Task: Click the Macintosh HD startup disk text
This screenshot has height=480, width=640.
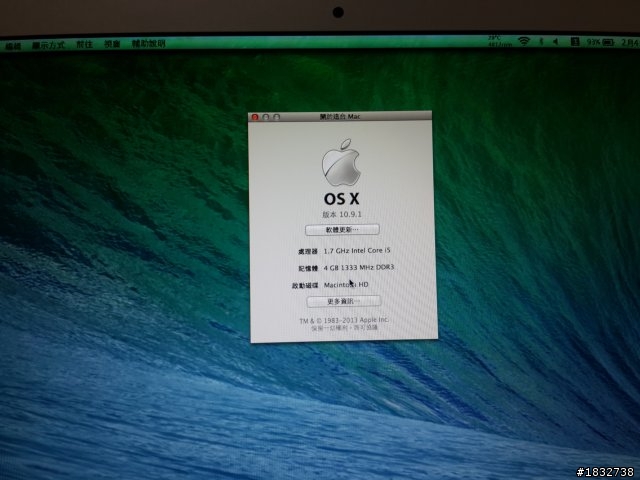Action: (x=346, y=284)
